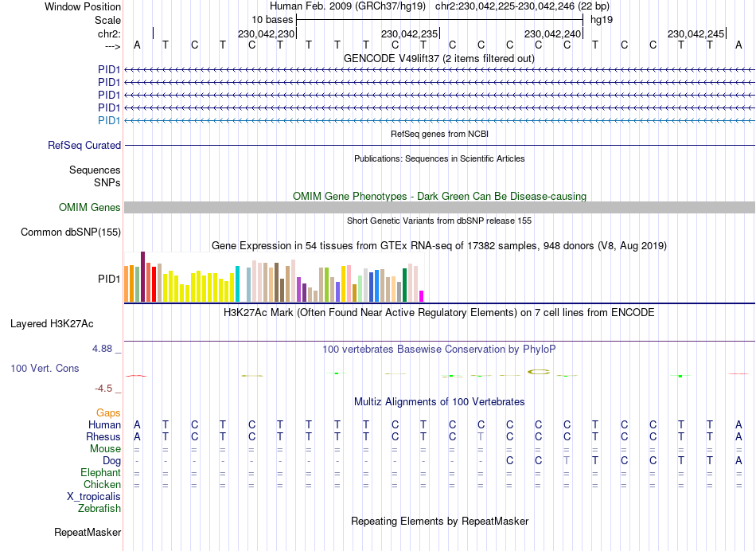The image size is (756, 551).
Task: Click the gray OMIM Genes item bar
Action: [x=439, y=208]
